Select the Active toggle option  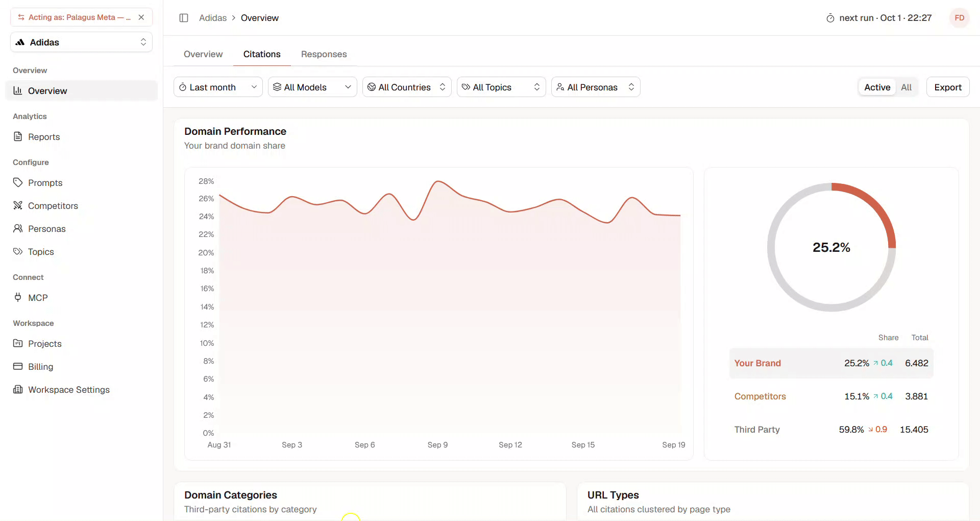(x=877, y=87)
